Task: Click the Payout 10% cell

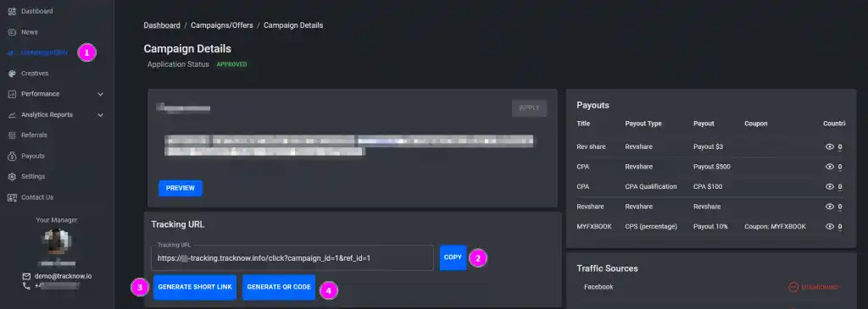Action: 710,227
